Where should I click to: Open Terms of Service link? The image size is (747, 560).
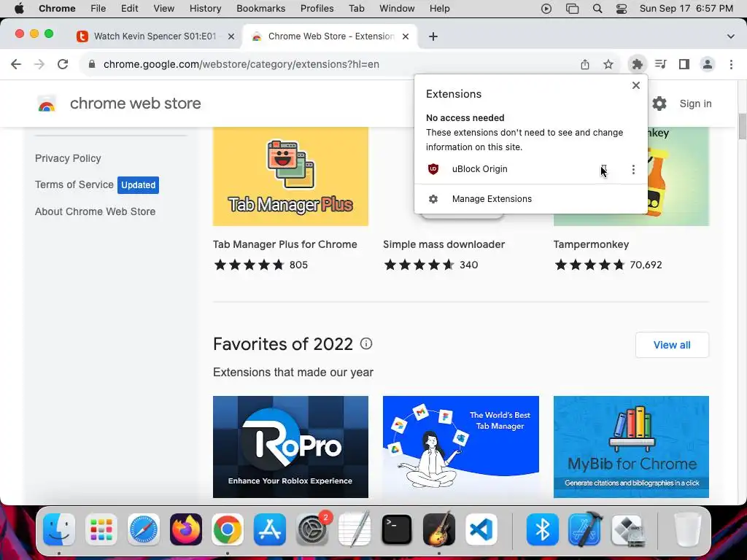pos(74,184)
